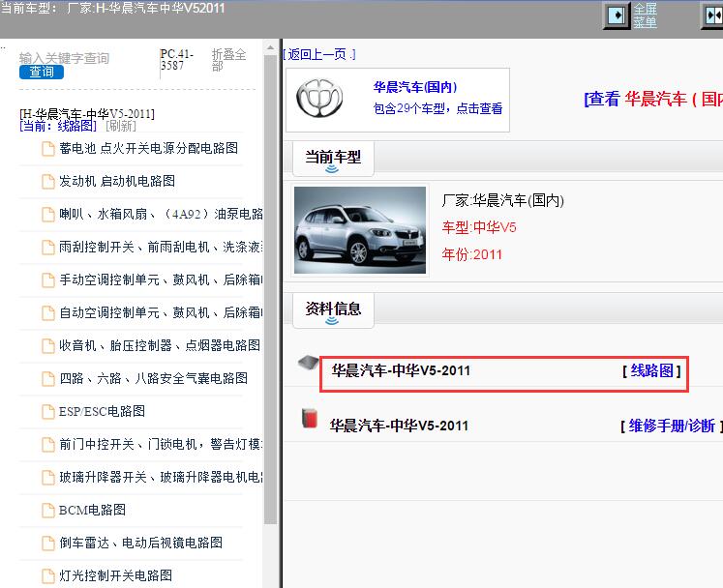Click 华晨汽车-中华V5-2011 title in 线路图 row
This screenshot has height=588, width=723.
401,370
